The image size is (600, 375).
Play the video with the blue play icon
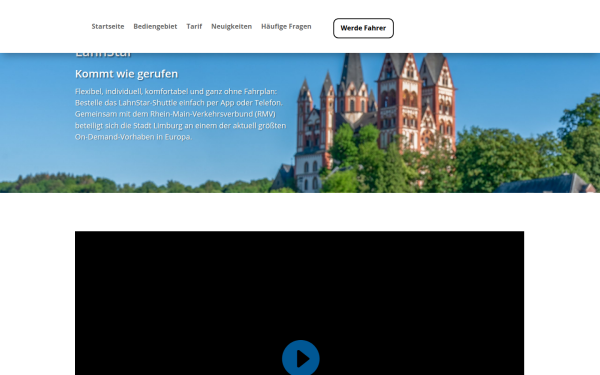coord(301,358)
